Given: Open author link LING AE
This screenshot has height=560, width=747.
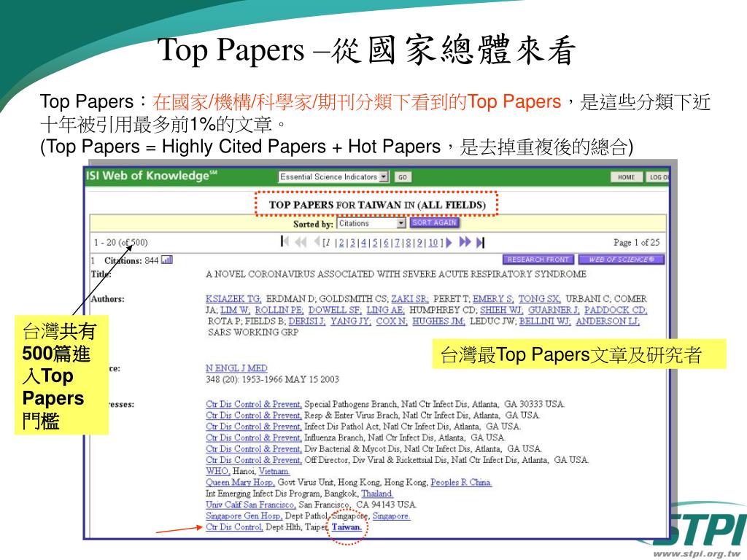Looking at the screenshot, I should click(385, 310).
